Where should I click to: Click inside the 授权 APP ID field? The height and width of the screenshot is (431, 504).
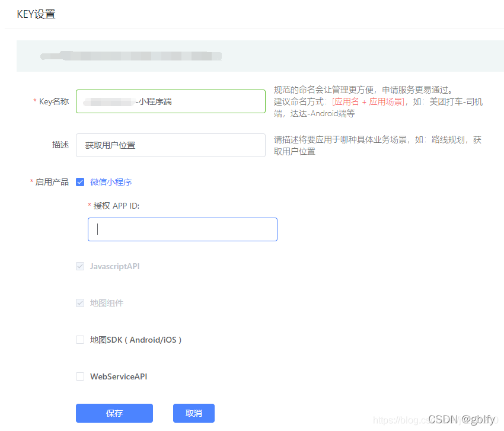tap(182, 229)
